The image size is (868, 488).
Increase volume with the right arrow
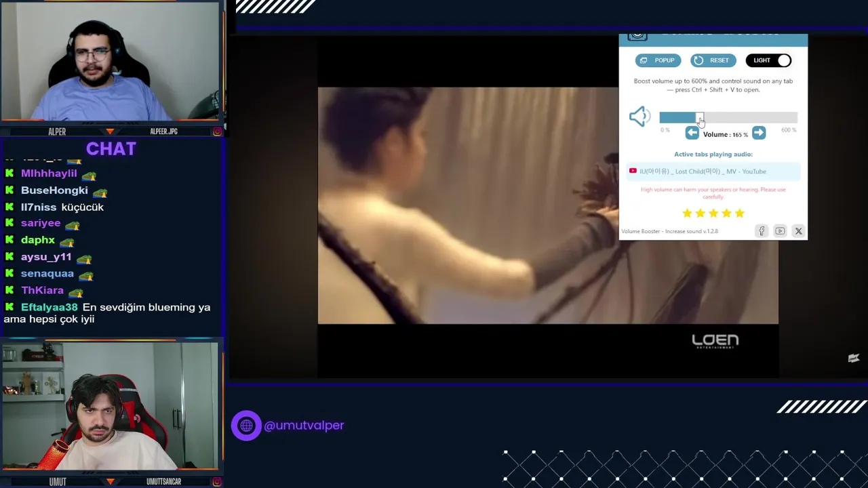point(759,134)
